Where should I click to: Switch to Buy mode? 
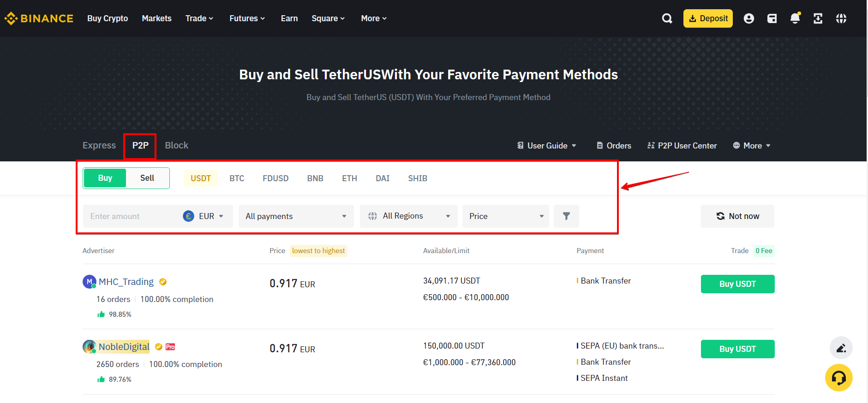[x=105, y=178]
